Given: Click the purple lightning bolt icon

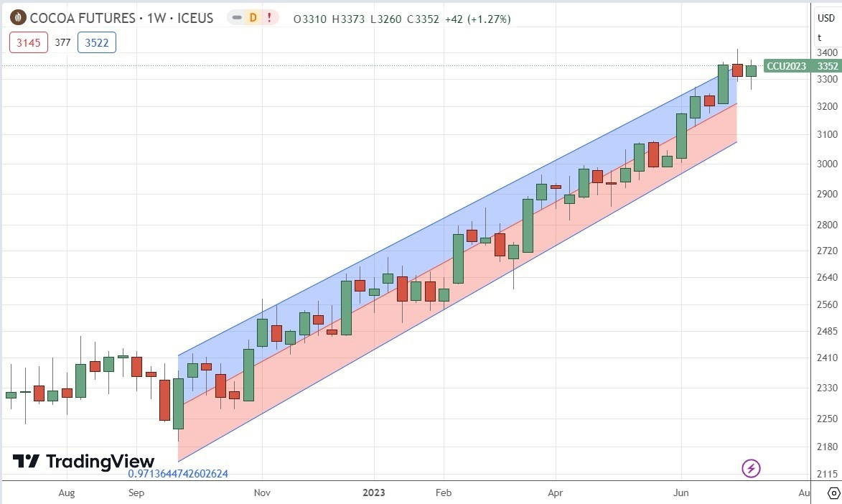Looking at the screenshot, I should (751, 469).
